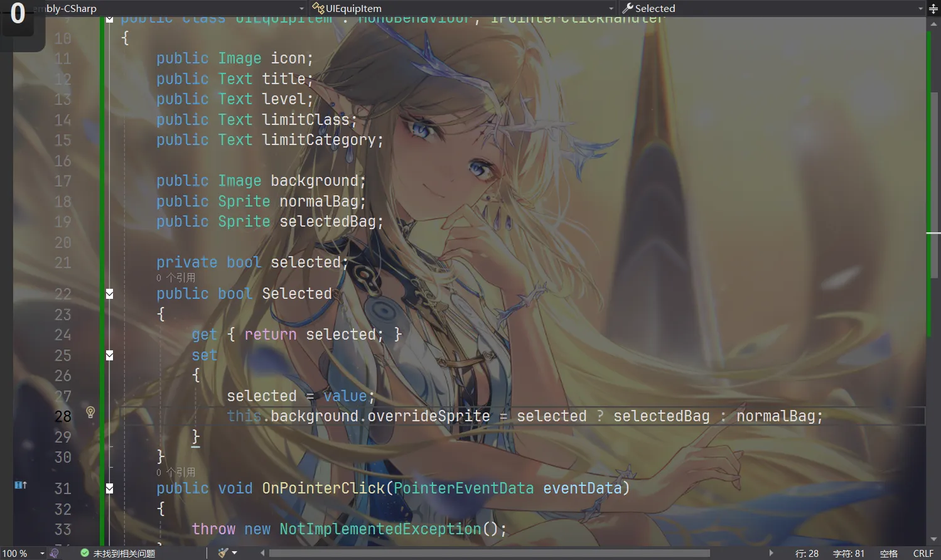Collapse the setter block on line 25
Image resolution: width=941 pixels, height=560 pixels.
(x=109, y=355)
